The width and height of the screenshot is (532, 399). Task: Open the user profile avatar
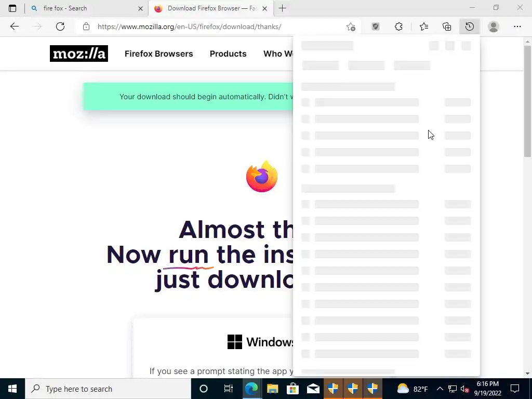click(x=494, y=26)
